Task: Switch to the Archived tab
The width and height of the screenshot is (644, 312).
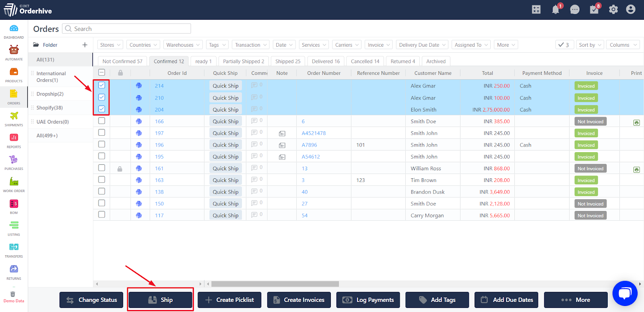Action: [436, 61]
